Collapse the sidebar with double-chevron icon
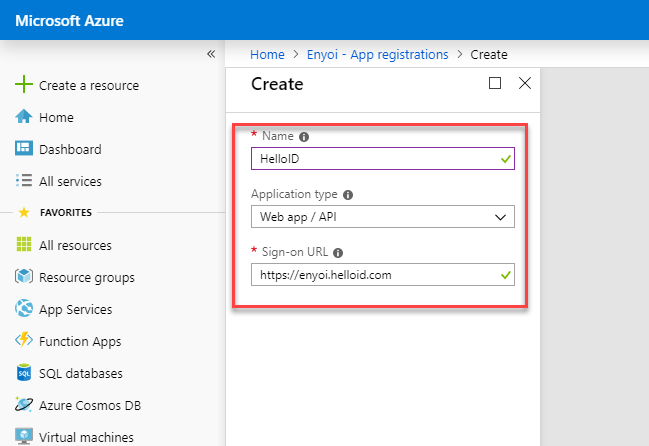Viewport: 649px width, 446px height. pos(211,54)
